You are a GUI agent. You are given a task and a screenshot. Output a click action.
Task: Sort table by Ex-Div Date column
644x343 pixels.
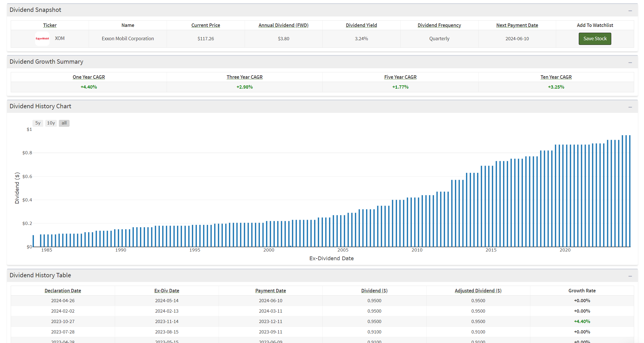pos(167,291)
